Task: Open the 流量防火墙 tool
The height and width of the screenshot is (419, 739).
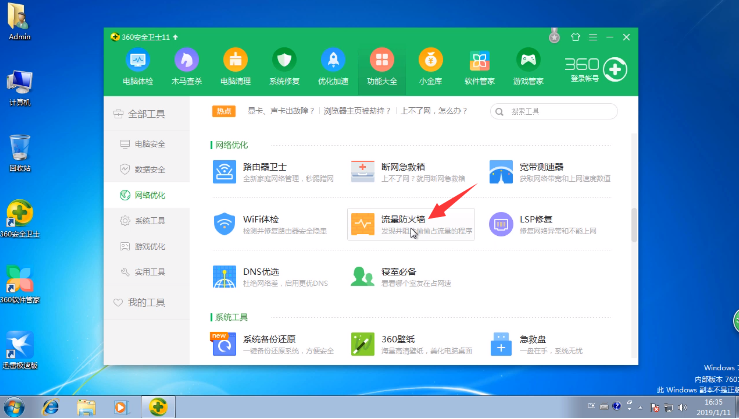Action: [398, 225]
